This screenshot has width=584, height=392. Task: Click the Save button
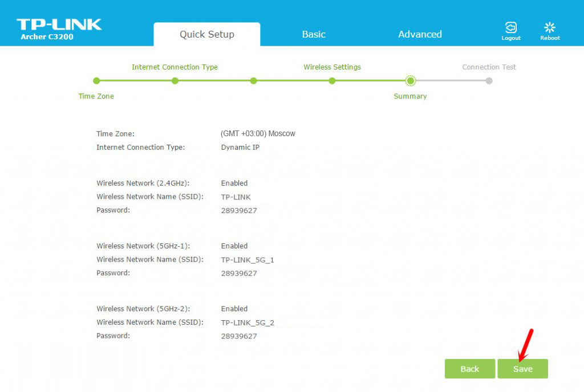coord(522,369)
